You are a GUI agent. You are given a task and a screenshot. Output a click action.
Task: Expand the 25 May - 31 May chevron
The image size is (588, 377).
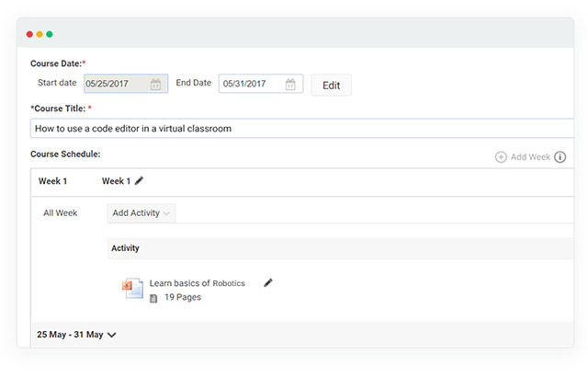112,335
